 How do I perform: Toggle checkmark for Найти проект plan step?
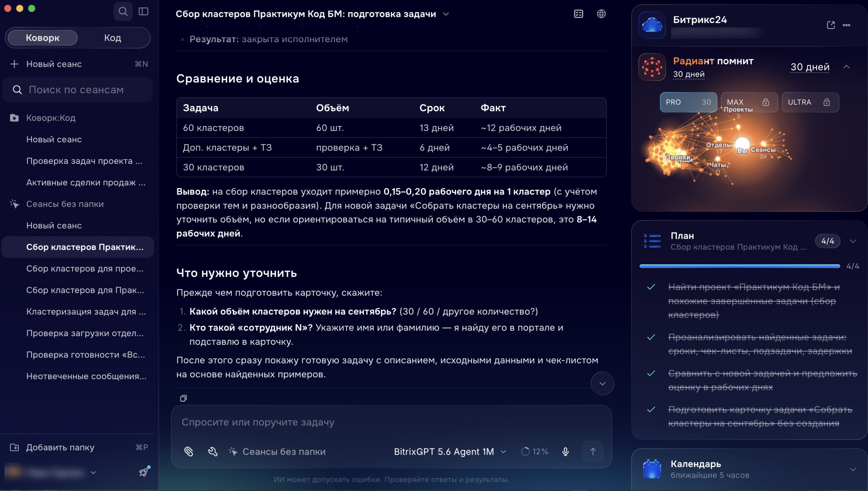click(651, 287)
